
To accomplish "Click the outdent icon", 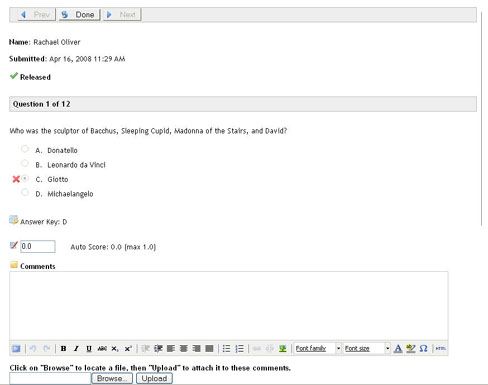I will 145,349.
